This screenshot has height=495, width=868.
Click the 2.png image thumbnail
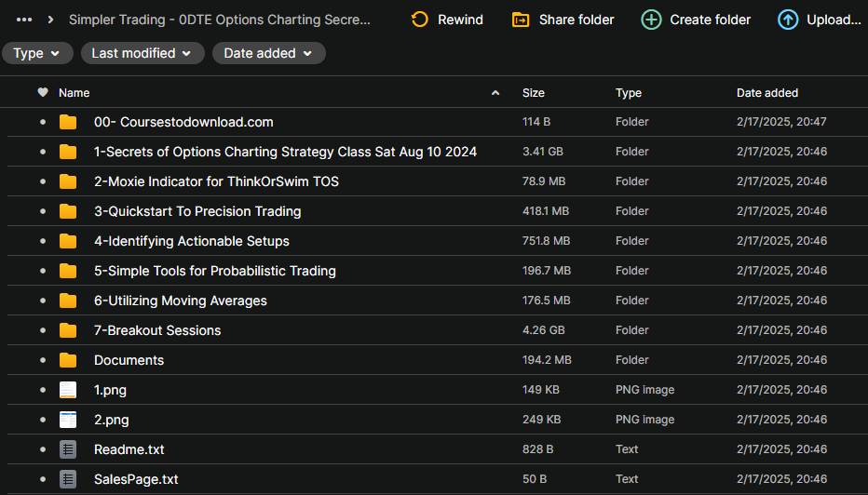pyautogui.click(x=68, y=420)
